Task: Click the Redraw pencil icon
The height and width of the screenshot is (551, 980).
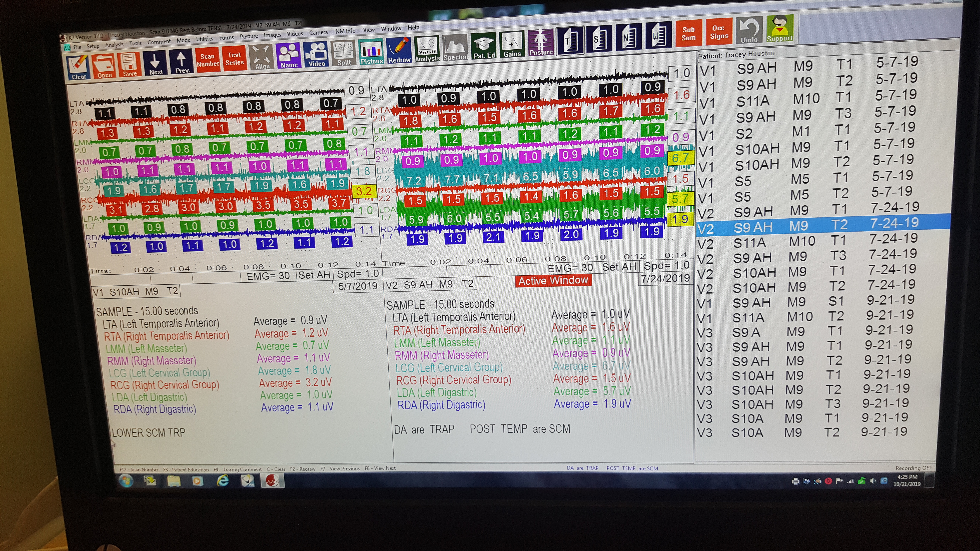Action: (x=399, y=50)
